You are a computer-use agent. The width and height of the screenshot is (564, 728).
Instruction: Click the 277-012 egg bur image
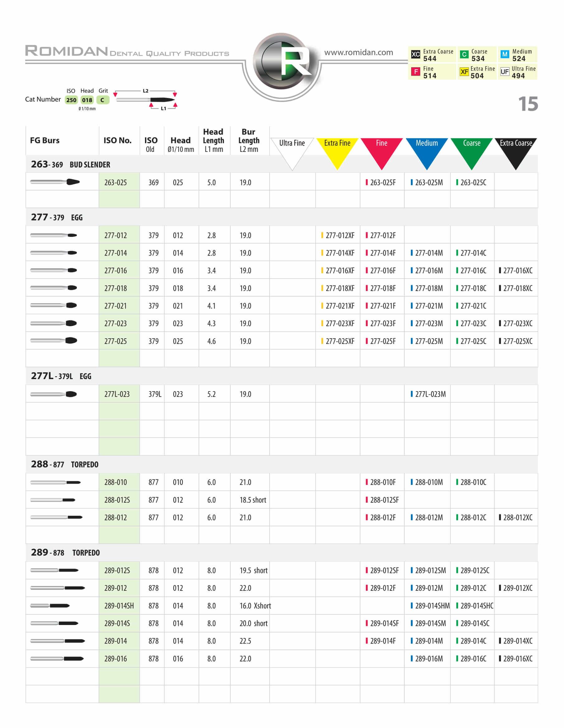54,235
